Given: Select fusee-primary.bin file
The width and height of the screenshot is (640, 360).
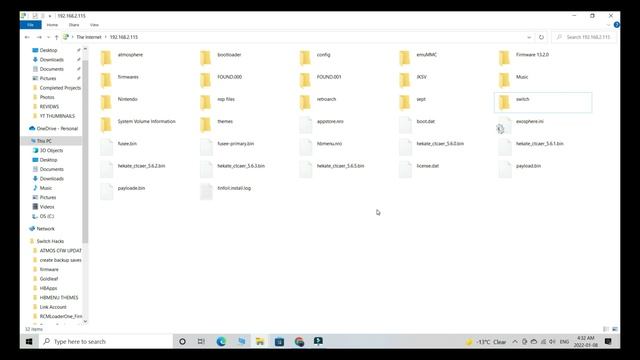Looking at the screenshot, I should (236, 144).
